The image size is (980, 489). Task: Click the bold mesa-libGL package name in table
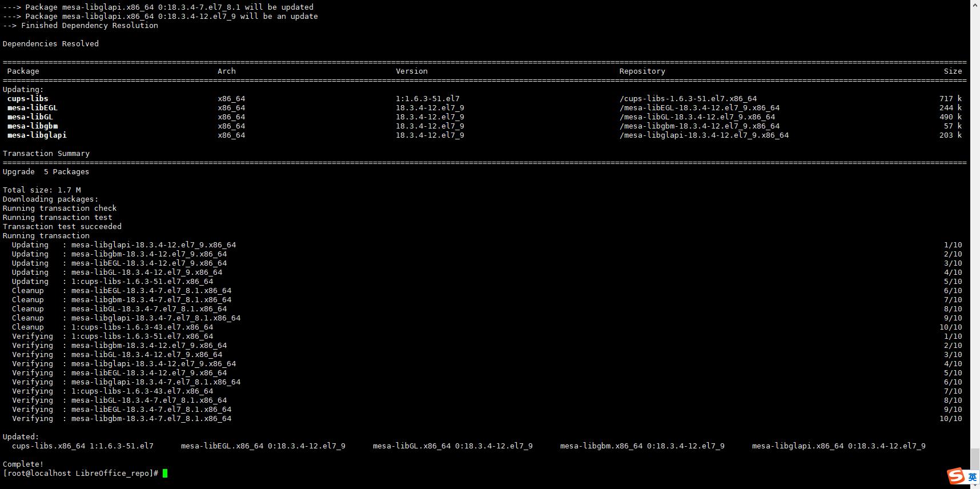pyautogui.click(x=30, y=117)
